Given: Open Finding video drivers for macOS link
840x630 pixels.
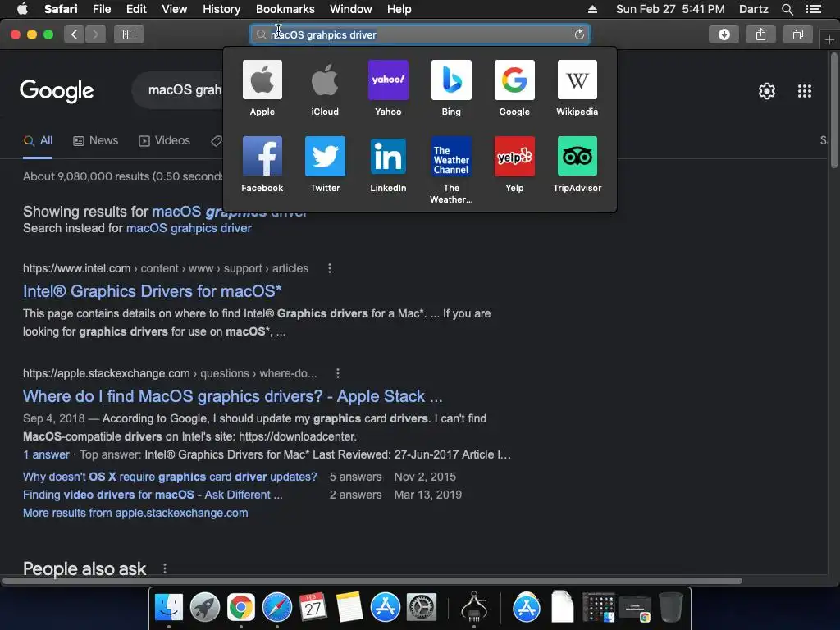Looking at the screenshot, I should tap(153, 495).
